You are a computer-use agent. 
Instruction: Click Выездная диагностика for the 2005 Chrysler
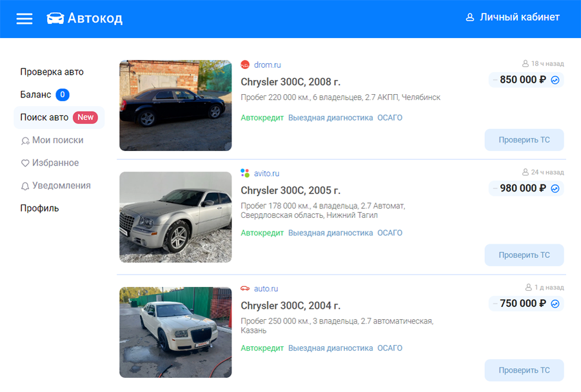[331, 233]
